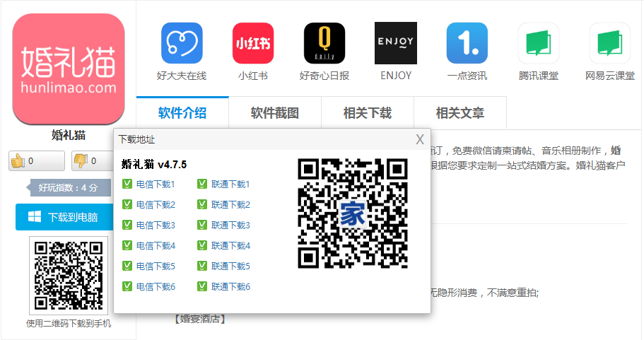
Task: Click the 小红书 label text
Action: [253, 76]
